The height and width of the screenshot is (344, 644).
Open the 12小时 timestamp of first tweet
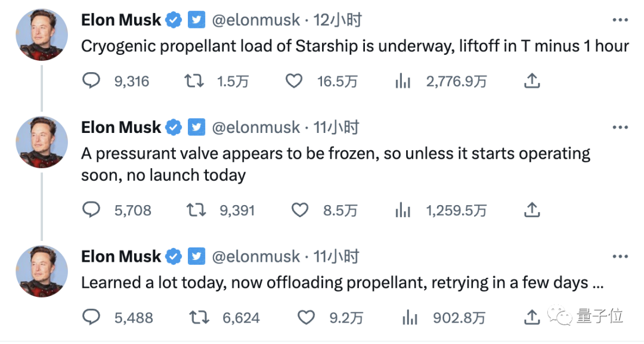tap(338, 20)
